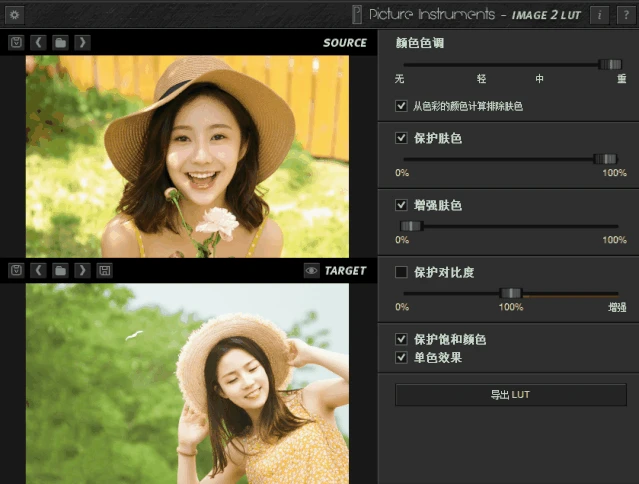Toggle target preview eye icon
The width and height of the screenshot is (639, 484).
pyautogui.click(x=312, y=271)
